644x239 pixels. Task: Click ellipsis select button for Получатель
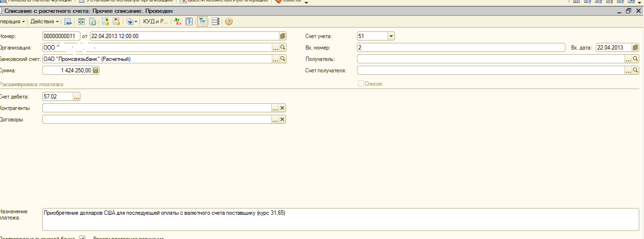[628, 59]
